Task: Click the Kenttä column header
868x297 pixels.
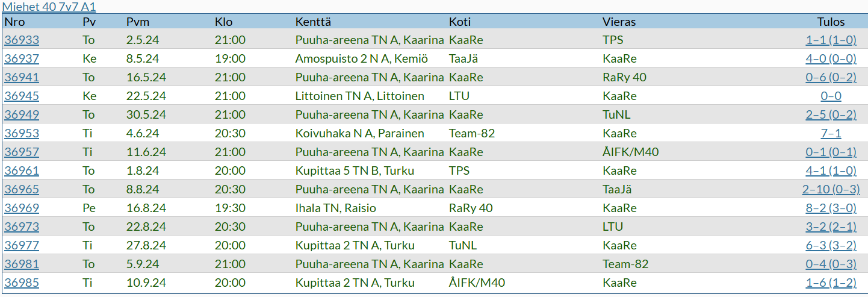Action: [x=313, y=22]
